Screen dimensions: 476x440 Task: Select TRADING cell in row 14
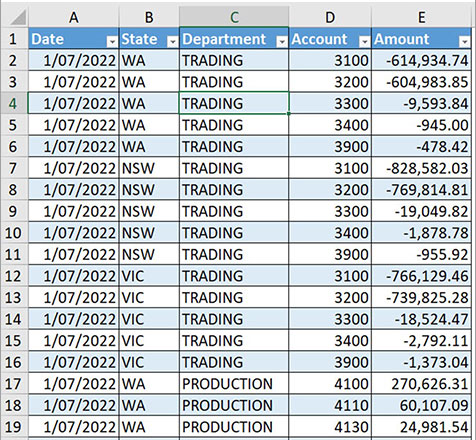[x=234, y=319]
